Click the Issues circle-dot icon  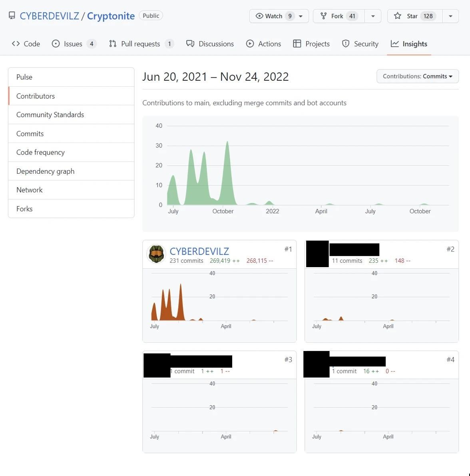pyautogui.click(x=56, y=44)
